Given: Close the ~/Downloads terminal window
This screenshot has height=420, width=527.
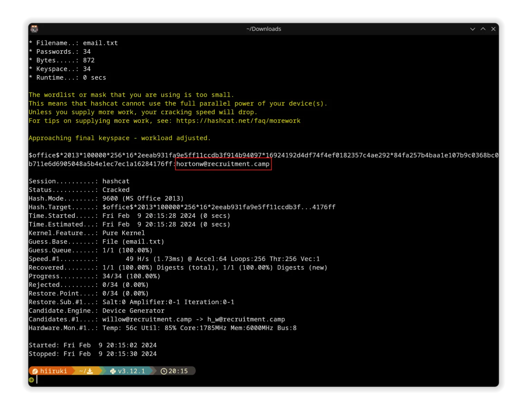Looking at the screenshot, I should [x=493, y=29].
